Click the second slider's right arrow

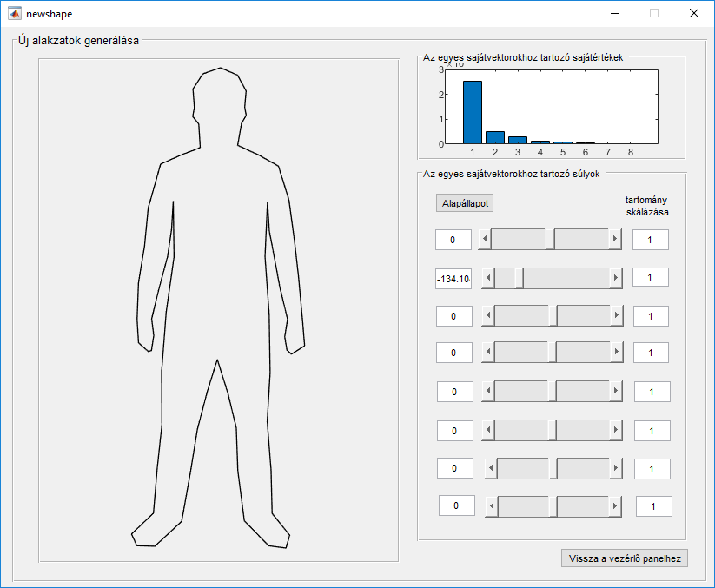coord(617,278)
